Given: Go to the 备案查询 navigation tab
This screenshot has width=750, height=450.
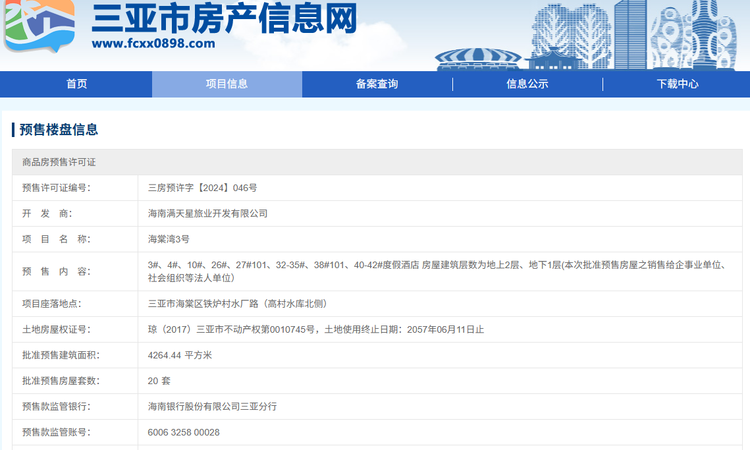Looking at the screenshot, I should pyautogui.click(x=377, y=84).
